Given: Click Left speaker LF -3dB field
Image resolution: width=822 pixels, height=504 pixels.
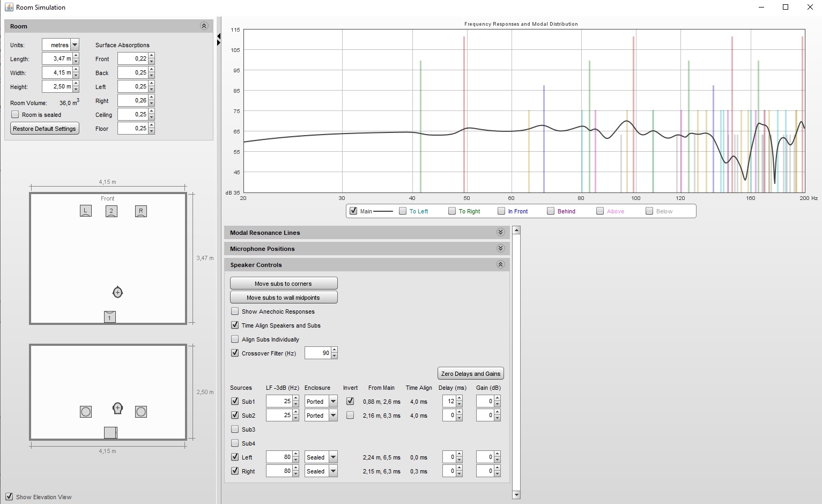Looking at the screenshot, I should (x=279, y=457).
